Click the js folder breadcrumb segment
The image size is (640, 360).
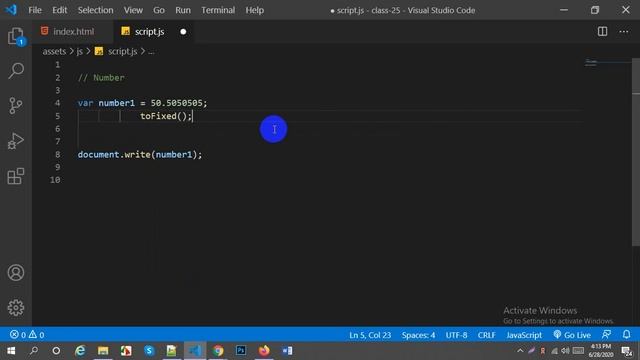80,51
